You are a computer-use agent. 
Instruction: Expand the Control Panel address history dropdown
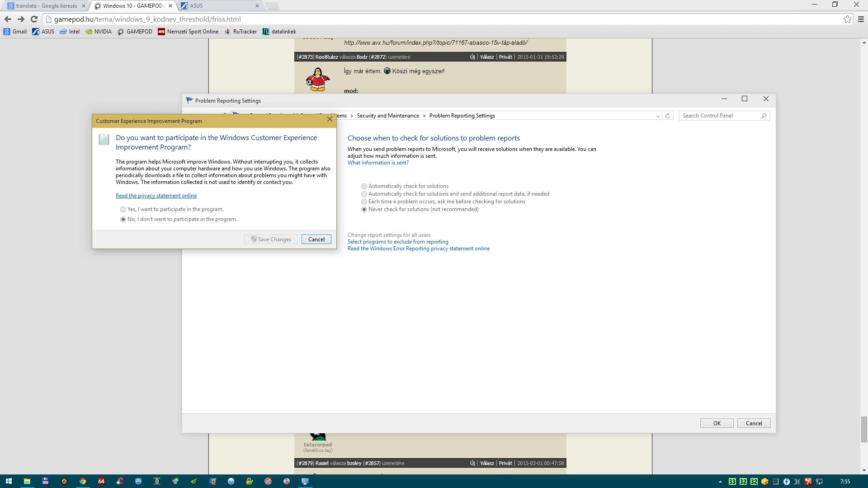(x=657, y=116)
